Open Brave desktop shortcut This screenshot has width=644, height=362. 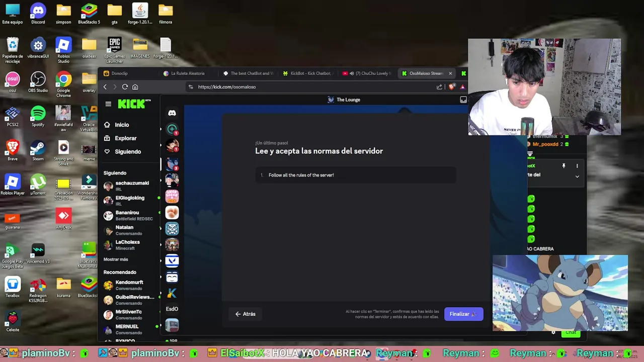pos(13,150)
